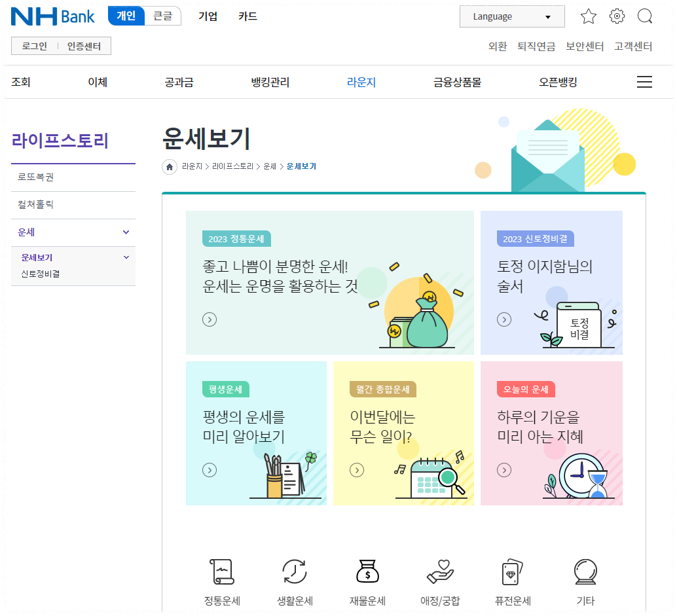The width and height of the screenshot is (677, 616).
Task: Open the 금융상품몰 menu
Action: click(457, 82)
